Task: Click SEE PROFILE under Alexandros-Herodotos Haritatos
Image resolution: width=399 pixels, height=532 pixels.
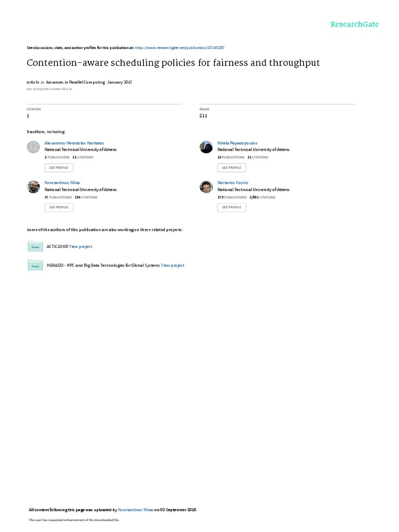Action: click(x=59, y=168)
